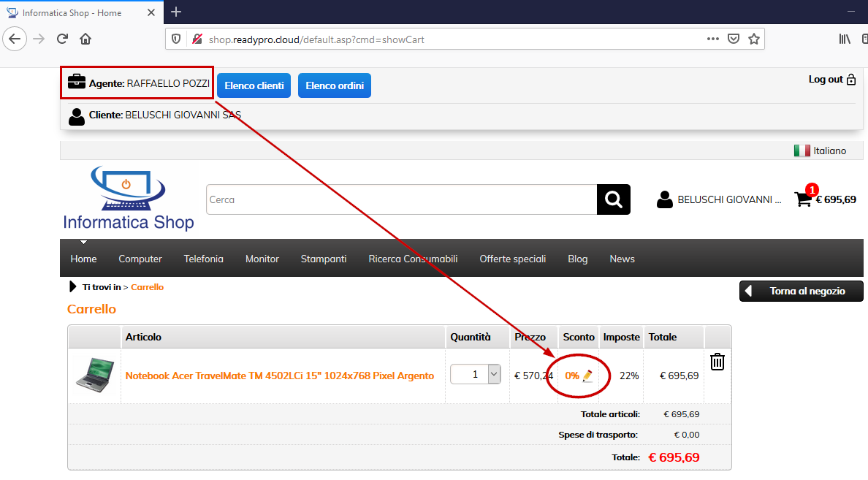Focus the browser address bar URL
The height and width of the screenshot is (480, 868).
[x=316, y=39]
